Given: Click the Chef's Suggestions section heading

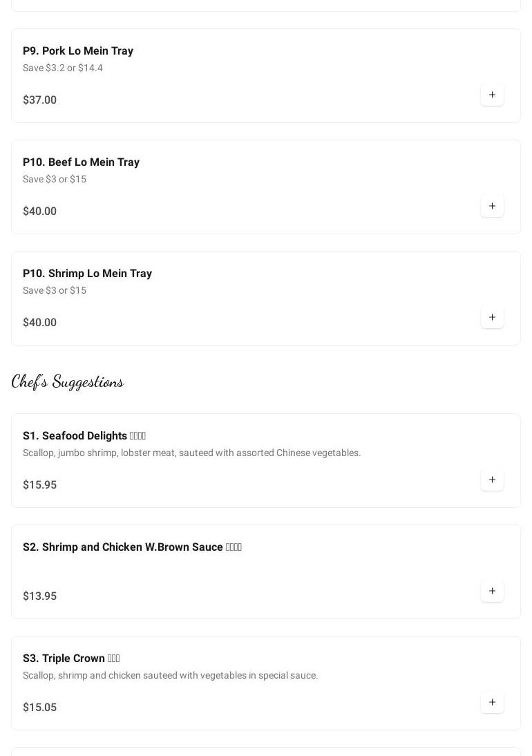Looking at the screenshot, I should (68, 381).
